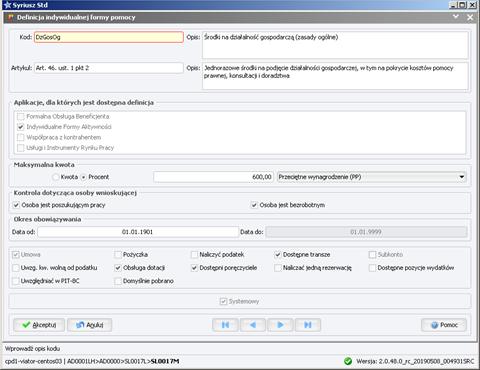Screen dimensions: 480x370
Task: Click the Akceptuj button
Action: (x=39, y=325)
